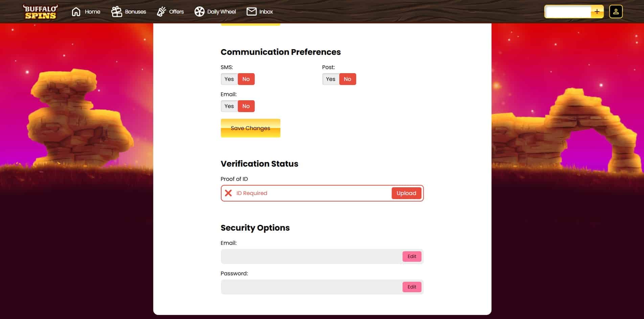Screen dimensions: 644x319
Task: Open Inbox using the envelope icon
Action: [x=252, y=11]
